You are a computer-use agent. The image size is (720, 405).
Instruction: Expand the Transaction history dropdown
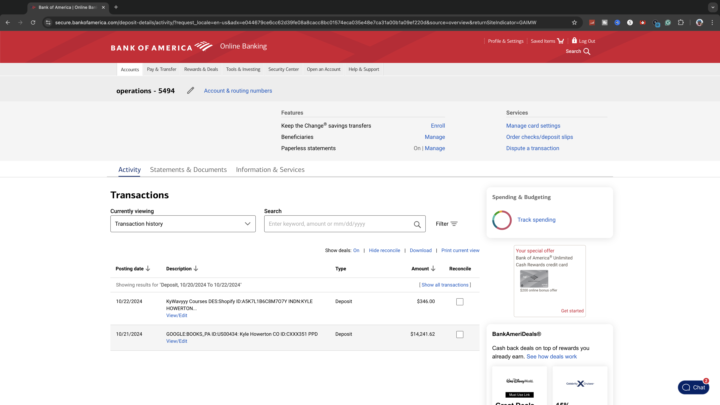183,224
